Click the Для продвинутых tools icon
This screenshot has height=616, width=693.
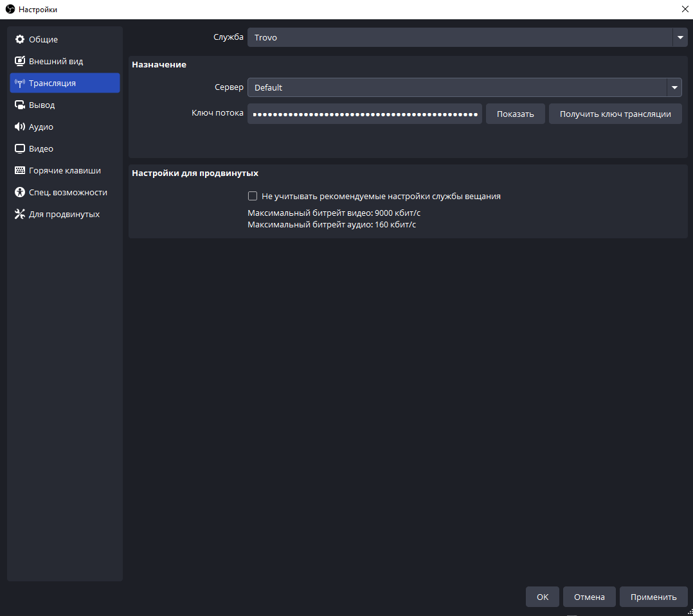pos(19,215)
